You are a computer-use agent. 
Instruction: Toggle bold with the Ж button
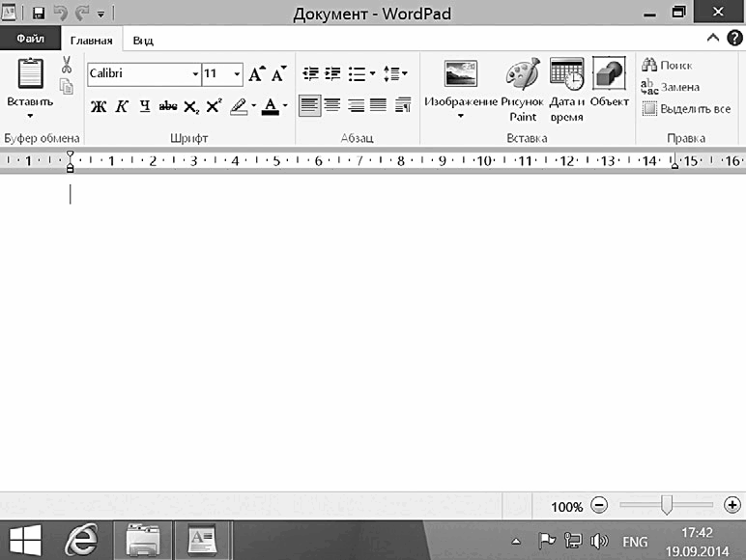point(99,106)
